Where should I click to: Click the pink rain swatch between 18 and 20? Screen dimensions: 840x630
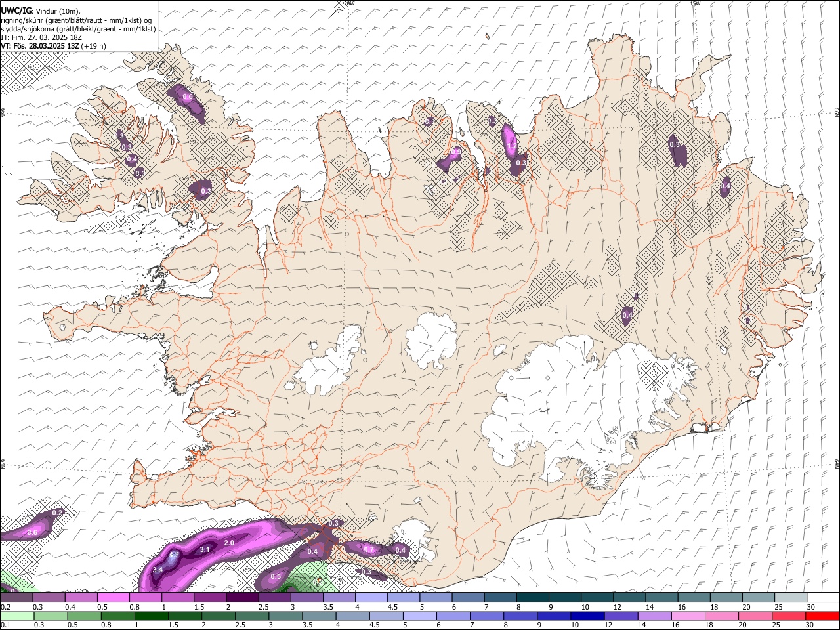tap(721, 616)
